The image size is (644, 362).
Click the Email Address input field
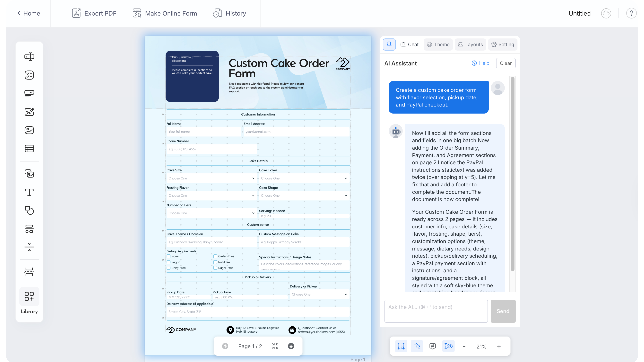point(296,132)
